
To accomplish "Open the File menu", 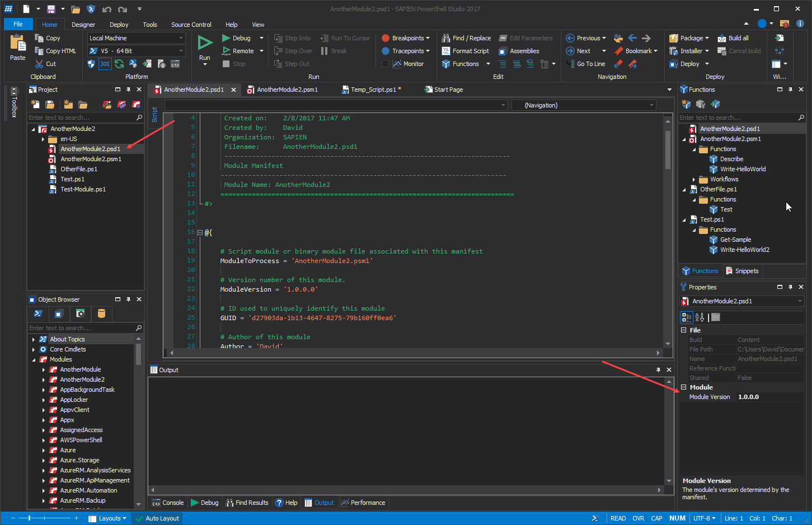I will [18, 24].
